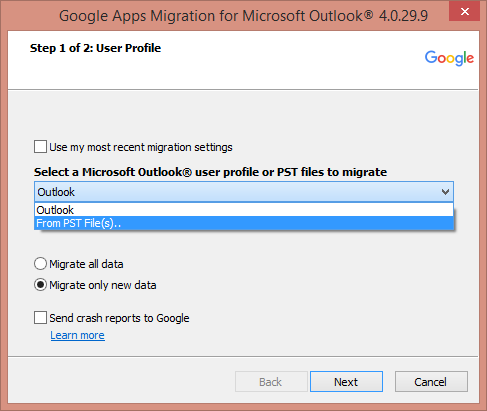Click the 'Select a Microsoft Outlook® user profile' label
Screen dimensions: 487x411
210,172
